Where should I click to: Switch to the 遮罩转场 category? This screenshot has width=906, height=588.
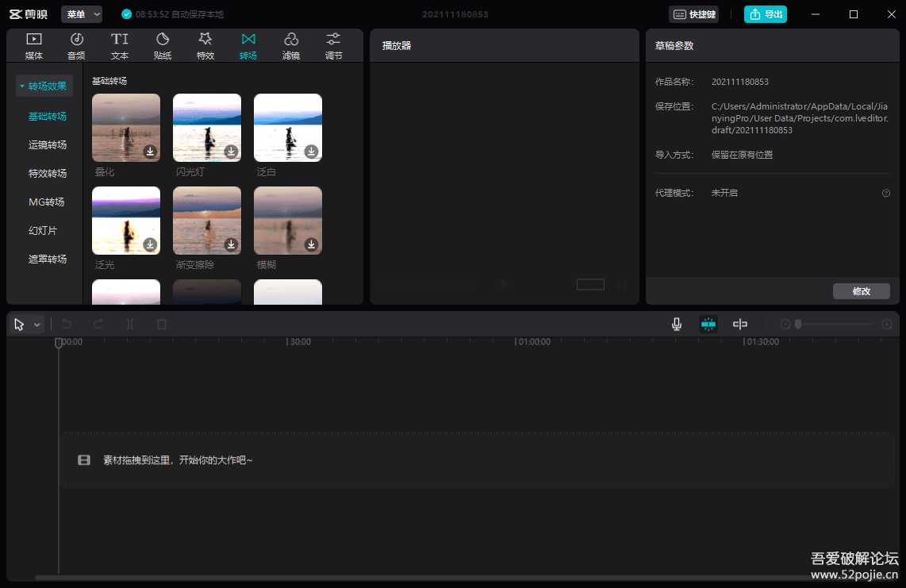[47, 259]
